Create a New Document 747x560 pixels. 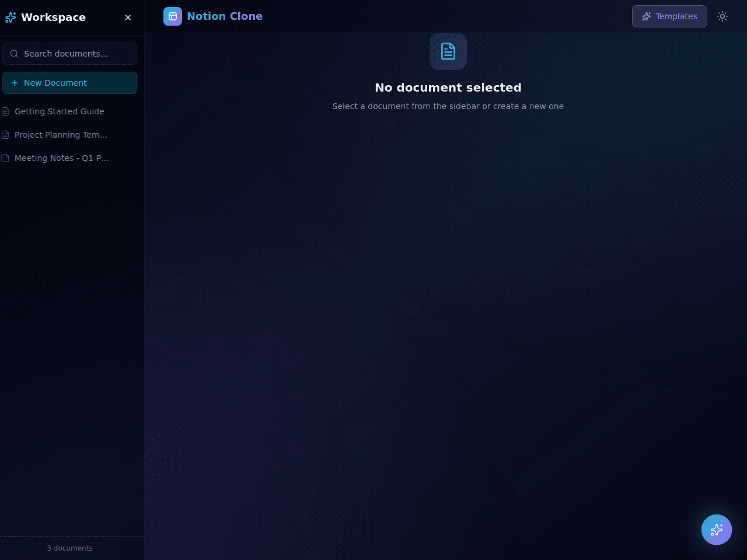(x=70, y=83)
